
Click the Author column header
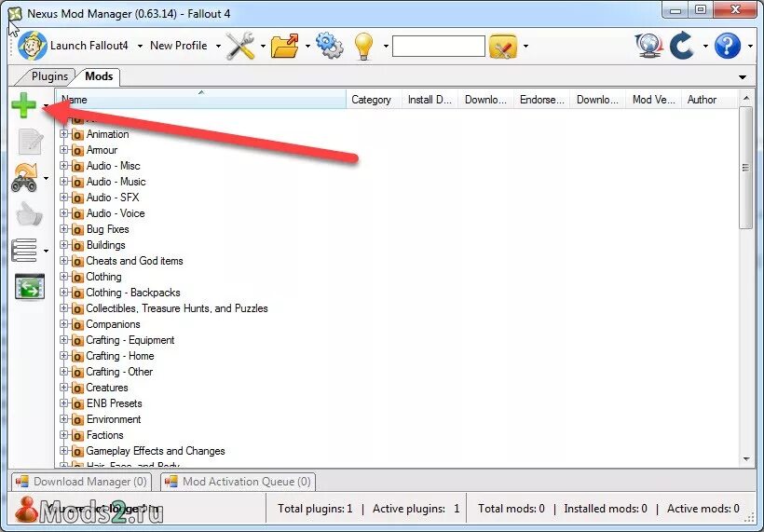(x=709, y=100)
